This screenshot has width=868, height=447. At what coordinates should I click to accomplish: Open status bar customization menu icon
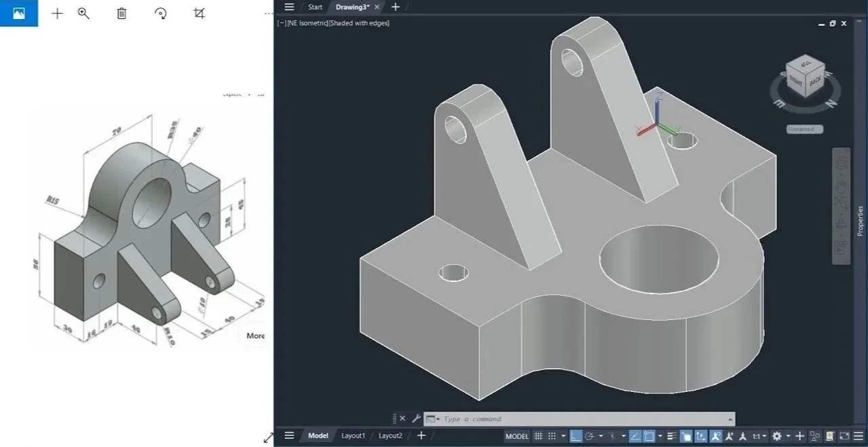pos(858,436)
